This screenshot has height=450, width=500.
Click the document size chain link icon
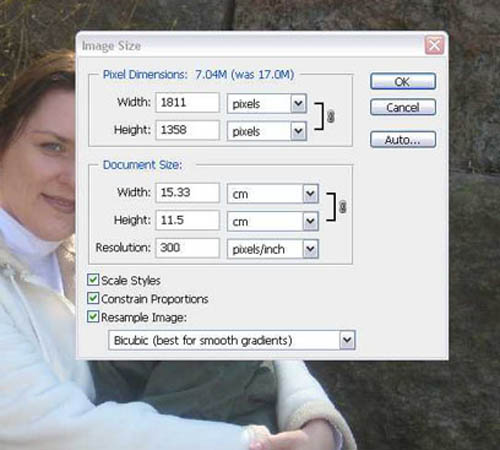tap(343, 207)
